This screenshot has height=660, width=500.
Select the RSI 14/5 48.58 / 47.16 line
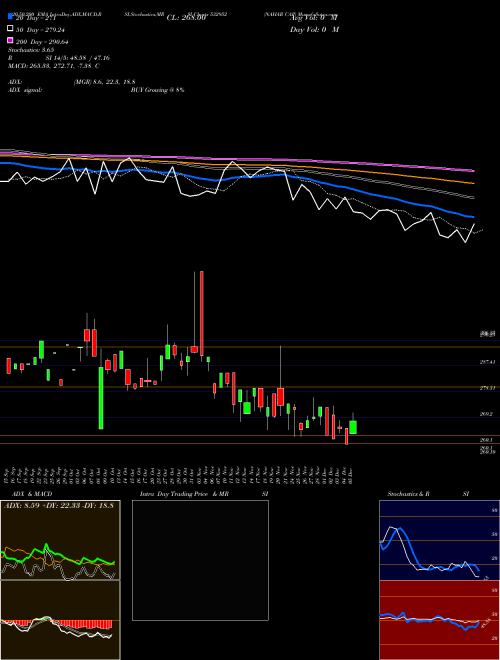pos(59,58)
